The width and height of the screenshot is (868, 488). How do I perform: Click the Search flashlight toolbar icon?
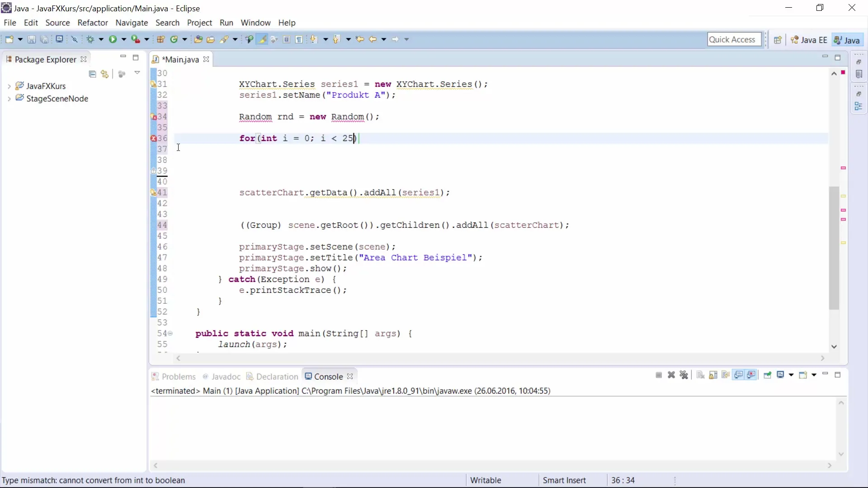click(x=224, y=39)
